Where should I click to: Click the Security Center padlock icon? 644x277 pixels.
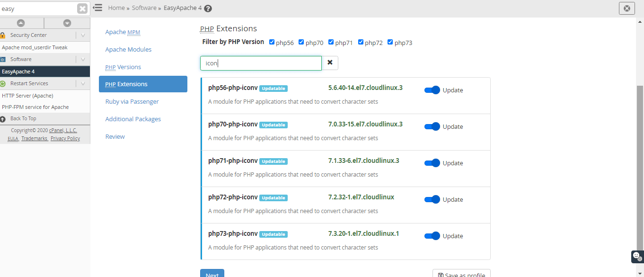(x=3, y=35)
